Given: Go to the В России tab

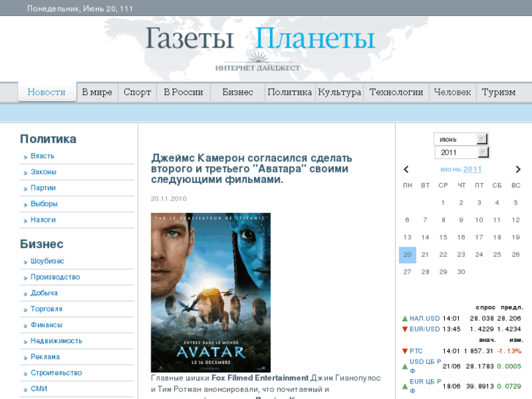Looking at the screenshot, I should click(184, 92).
